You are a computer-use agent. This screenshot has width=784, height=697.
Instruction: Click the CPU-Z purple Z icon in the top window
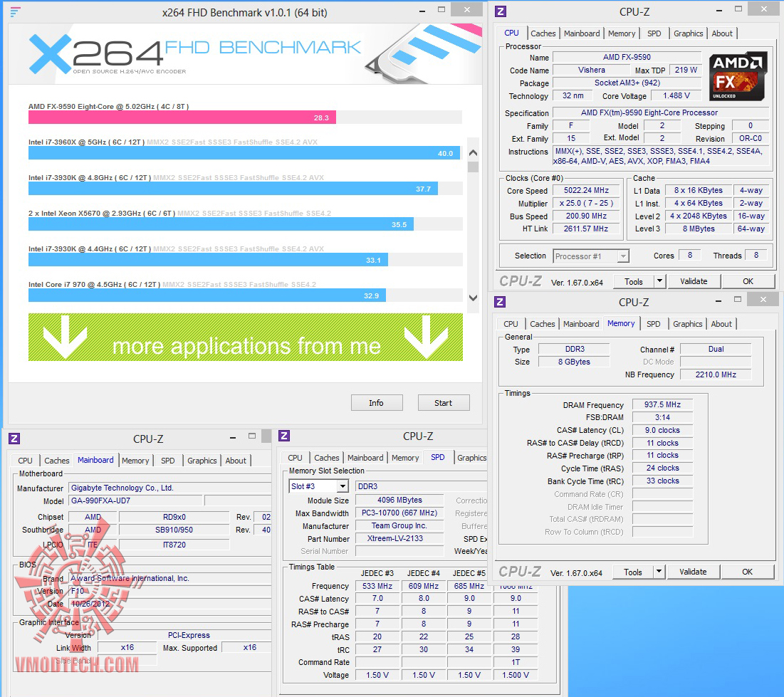(x=500, y=11)
